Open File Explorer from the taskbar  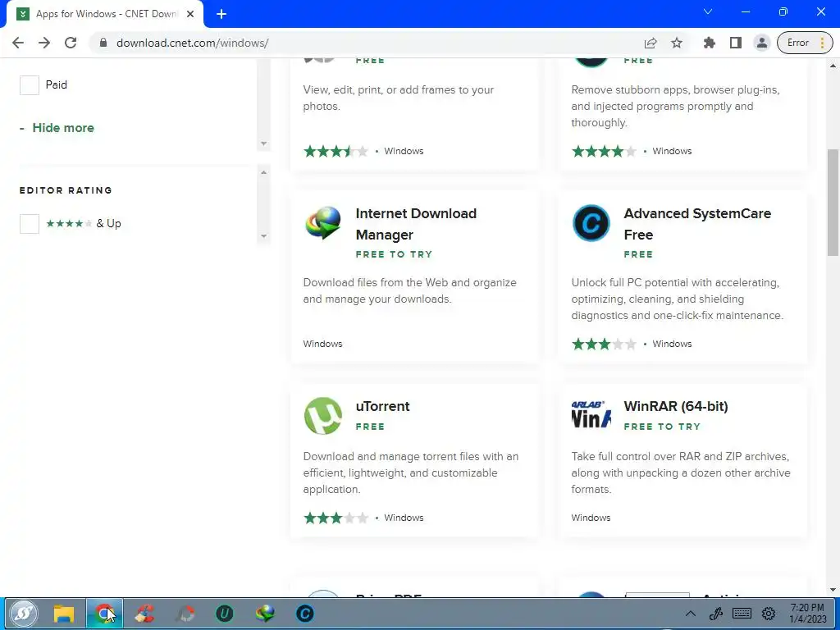[x=64, y=614]
